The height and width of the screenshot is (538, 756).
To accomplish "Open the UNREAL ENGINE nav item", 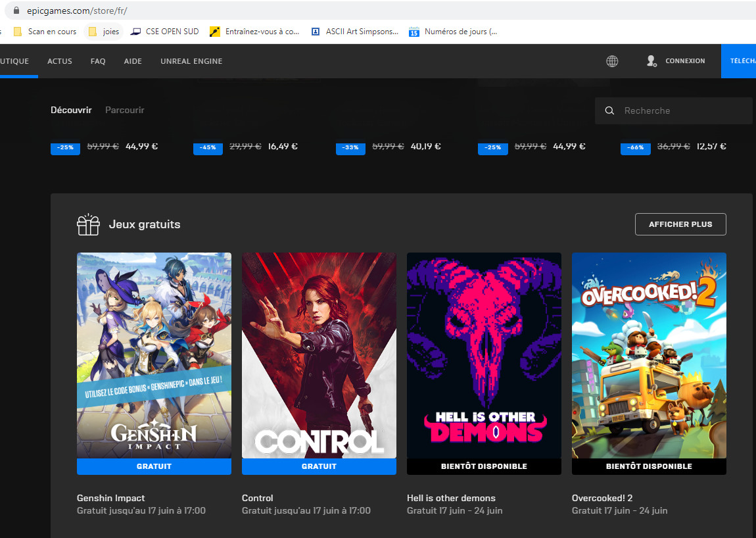I will pyautogui.click(x=191, y=61).
